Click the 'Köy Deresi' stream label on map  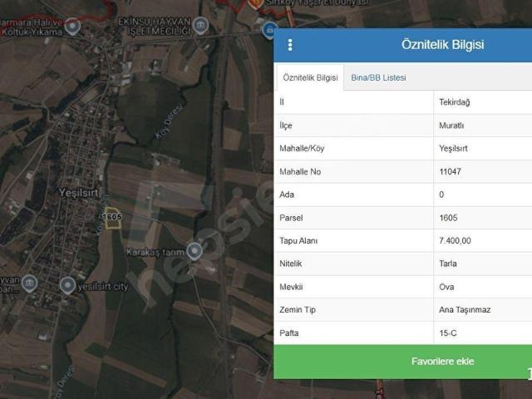click(x=169, y=121)
